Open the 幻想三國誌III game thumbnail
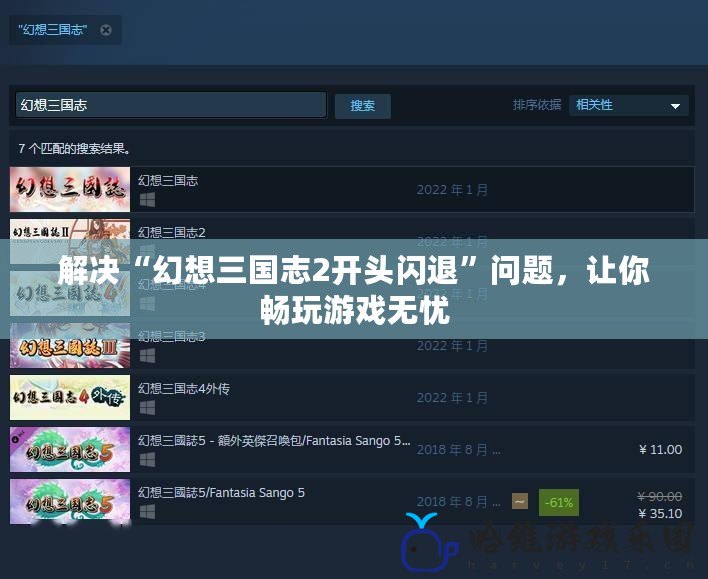 pyautogui.click(x=70, y=346)
